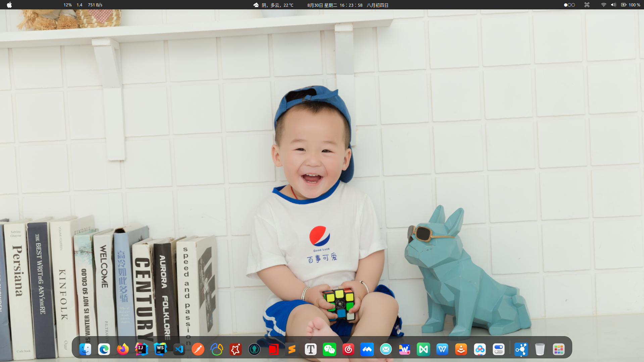Image resolution: width=644 pixels, height=362 pixels.
Task: Open the Trash in the dock
Action: [x=540, y=349]
